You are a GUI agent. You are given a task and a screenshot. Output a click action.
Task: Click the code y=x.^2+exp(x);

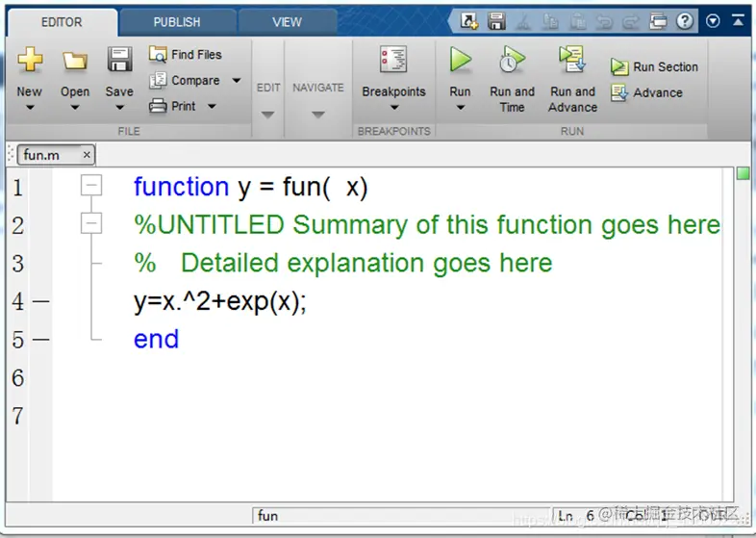click(x=220, y=302)
